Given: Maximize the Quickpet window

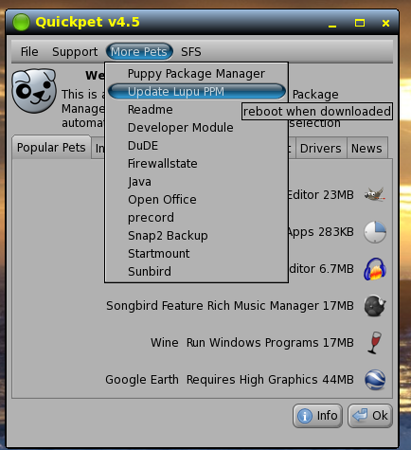Looking at the screenshot, I should coord(360,23).
